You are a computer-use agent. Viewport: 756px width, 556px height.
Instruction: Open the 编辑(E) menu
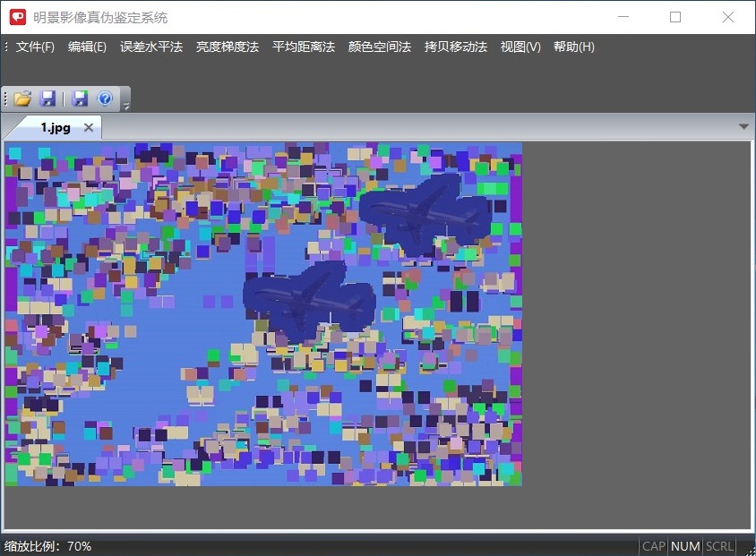point(87,47)
